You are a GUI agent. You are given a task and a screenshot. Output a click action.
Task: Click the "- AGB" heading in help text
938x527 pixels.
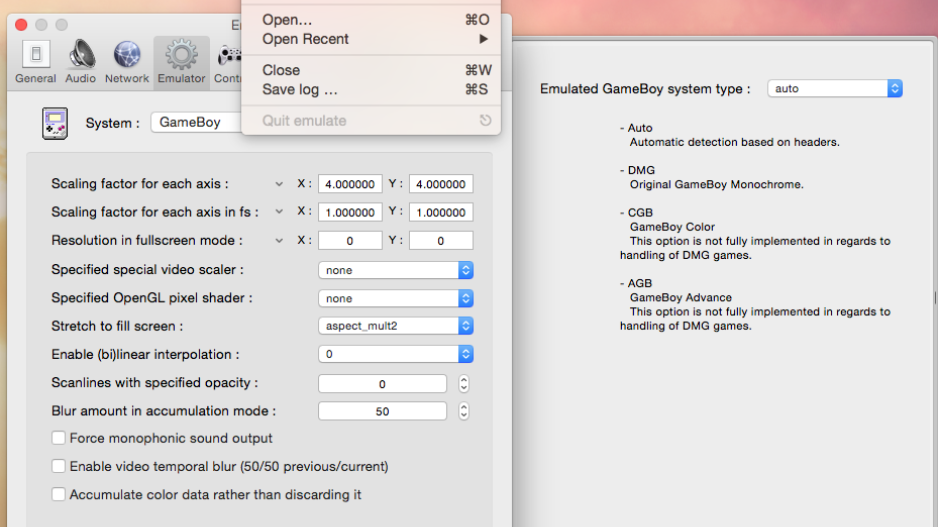click(x=636, y=283)
